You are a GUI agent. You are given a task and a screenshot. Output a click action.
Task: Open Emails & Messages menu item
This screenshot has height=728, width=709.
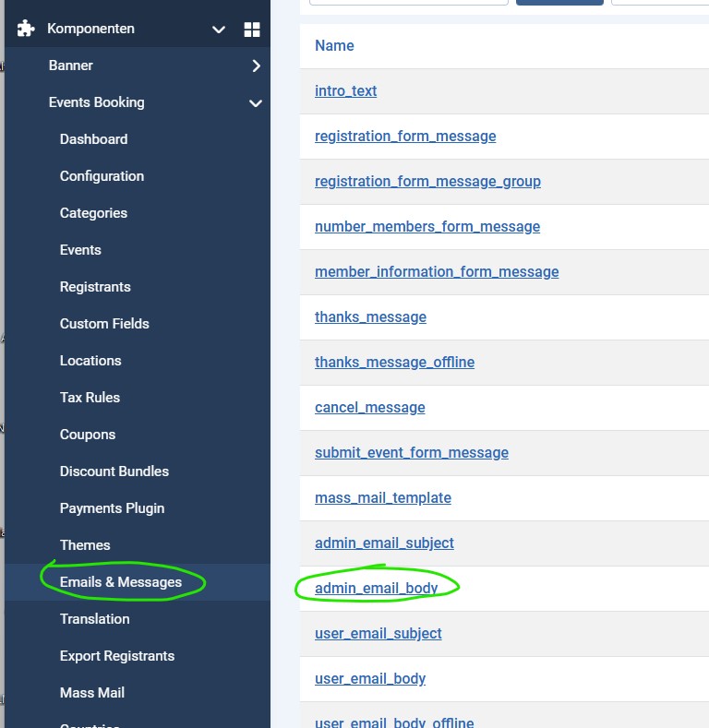tap(121, 582)
